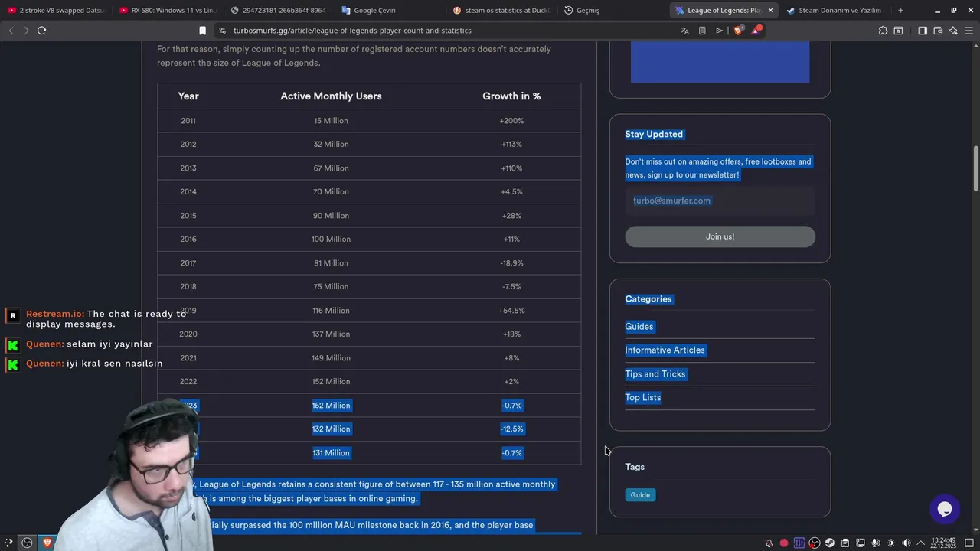Image resolution: width=980 pixels, height=551 pixels.
Task: Click the 67 Million cell for 2013
Action: pyautogui.click(x=331, y=168)
